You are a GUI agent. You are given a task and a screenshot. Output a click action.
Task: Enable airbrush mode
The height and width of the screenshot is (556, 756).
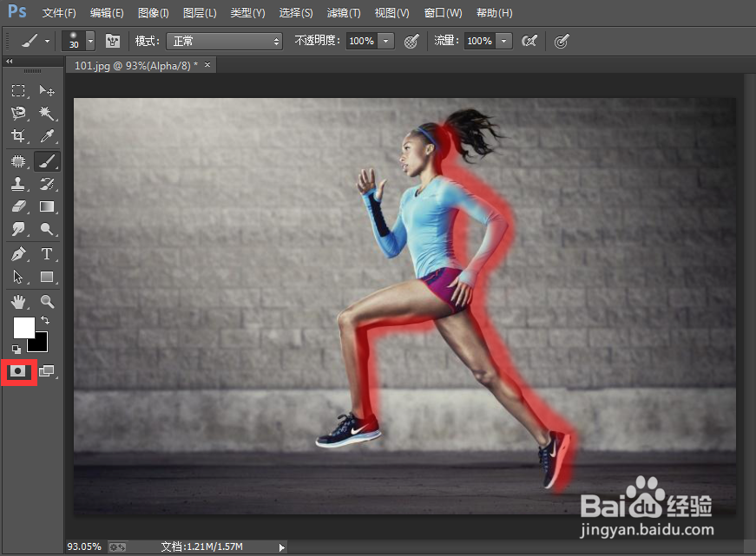pos(529,41)
